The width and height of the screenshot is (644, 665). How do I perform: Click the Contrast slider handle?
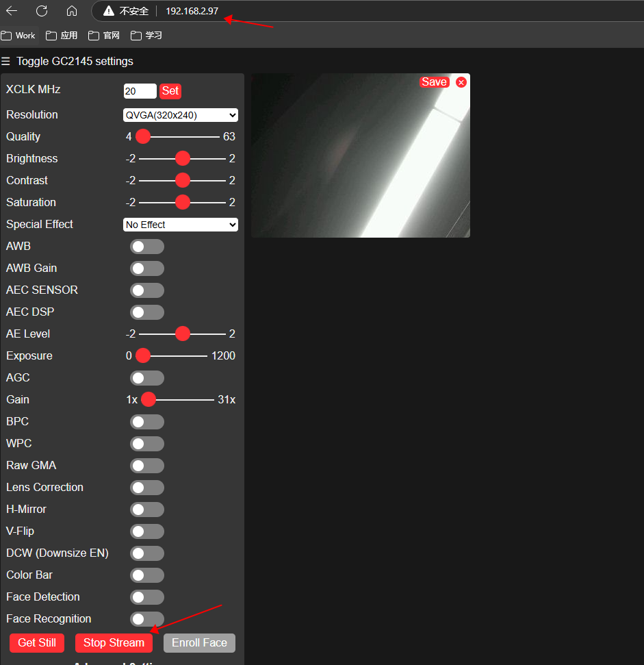pos(183,181)
